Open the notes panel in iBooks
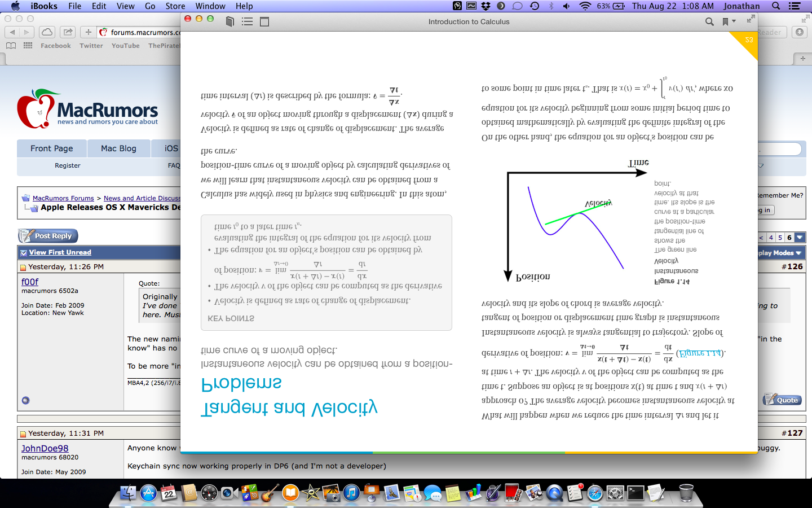This screenshot has width=812, height=508. (264, 21)
